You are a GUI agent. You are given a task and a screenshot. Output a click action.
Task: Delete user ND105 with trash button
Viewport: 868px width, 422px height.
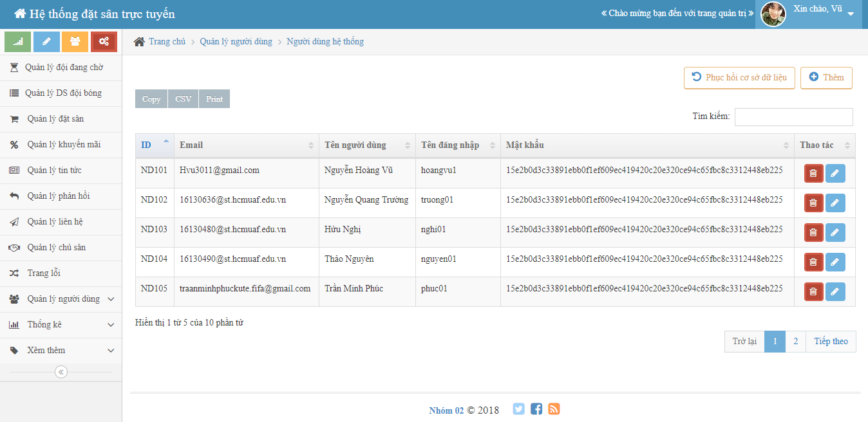click(813, 291)
